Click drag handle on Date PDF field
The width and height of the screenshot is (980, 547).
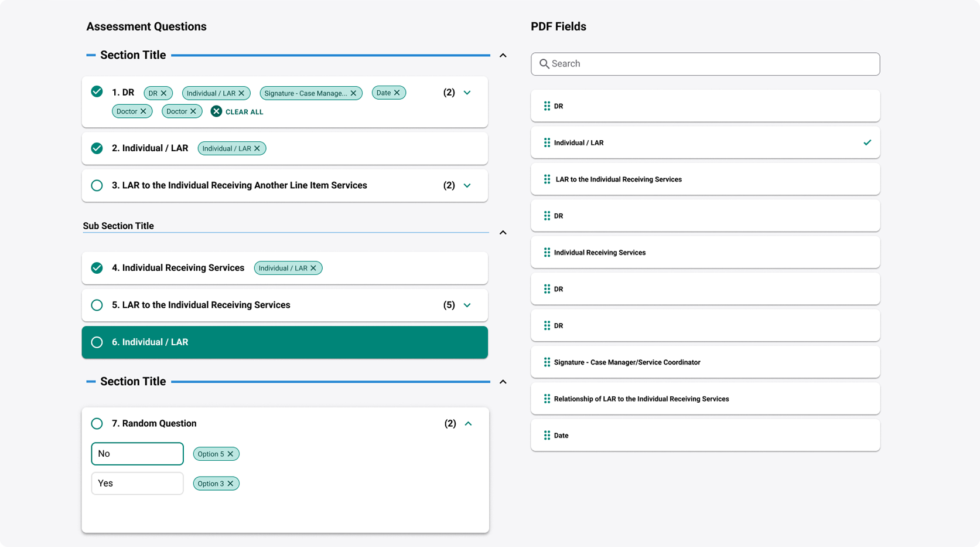pyautogui.click(x=547, y=436)
